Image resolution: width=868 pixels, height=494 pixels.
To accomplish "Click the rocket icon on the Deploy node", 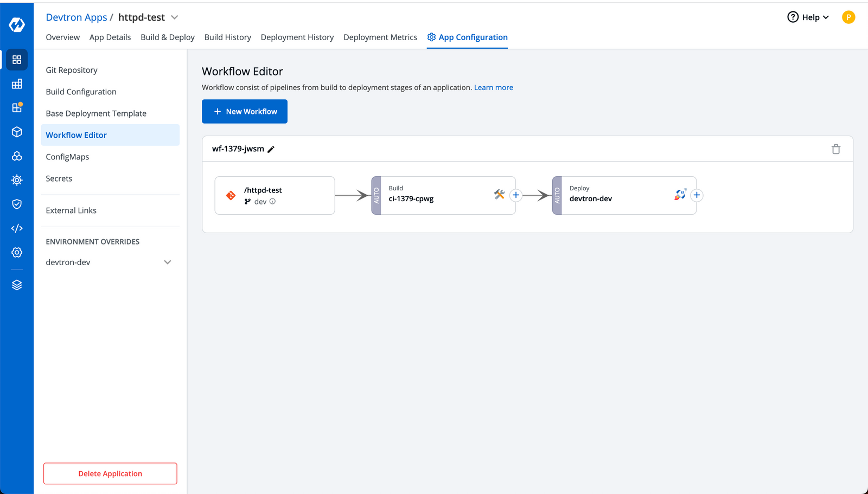I will click(680, 194).
